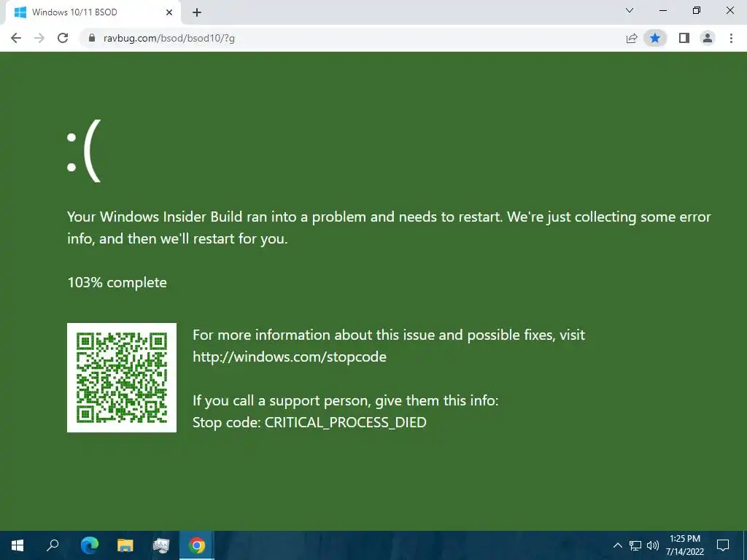Launch Microsoft Edge from the taskbar
This screenshot has height=560, width=747.
pos(89,545)
